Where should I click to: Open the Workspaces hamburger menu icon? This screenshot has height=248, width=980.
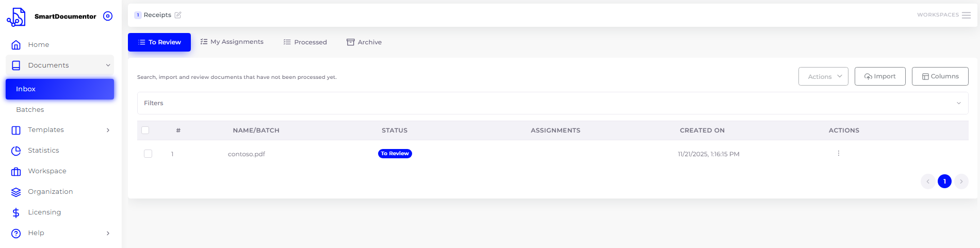tap(966, 15)
